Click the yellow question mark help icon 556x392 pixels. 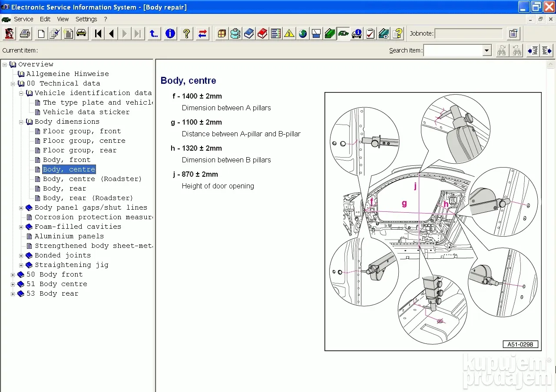click(x=186, y=33)
